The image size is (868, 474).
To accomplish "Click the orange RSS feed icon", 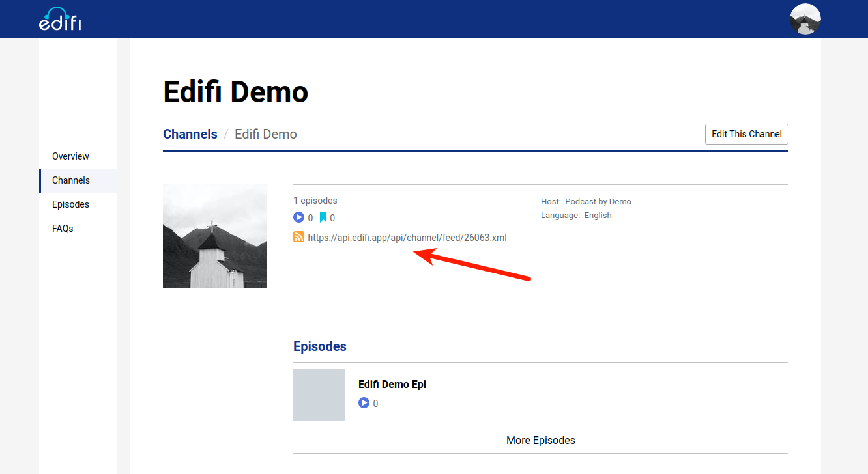I will pyautogui.click(x=299, y=237).
